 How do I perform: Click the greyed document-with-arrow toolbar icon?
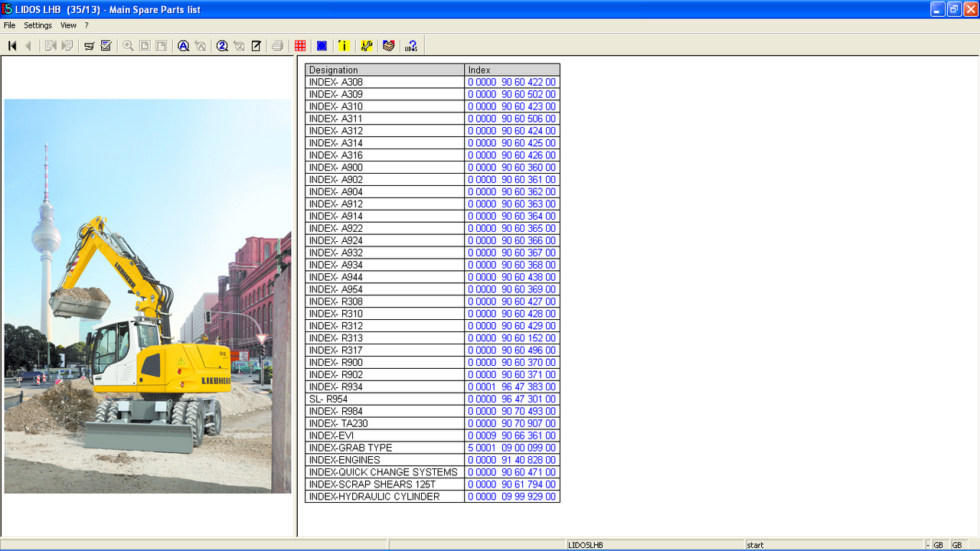pos(51,46)
